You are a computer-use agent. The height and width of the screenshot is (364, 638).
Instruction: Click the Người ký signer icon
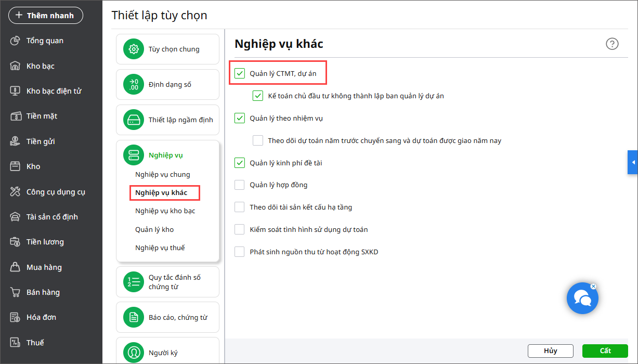(133, 353)
